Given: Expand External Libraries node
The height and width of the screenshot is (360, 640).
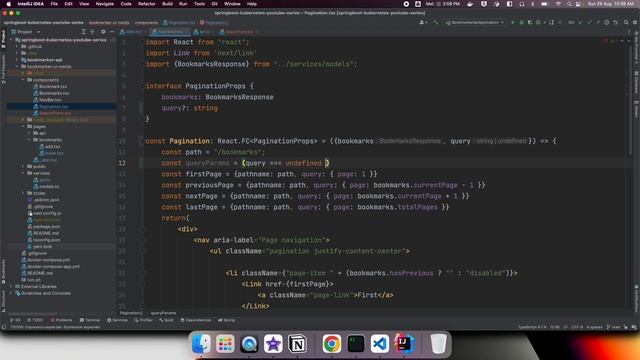Looking at the screenshot, I should point(11,287).
